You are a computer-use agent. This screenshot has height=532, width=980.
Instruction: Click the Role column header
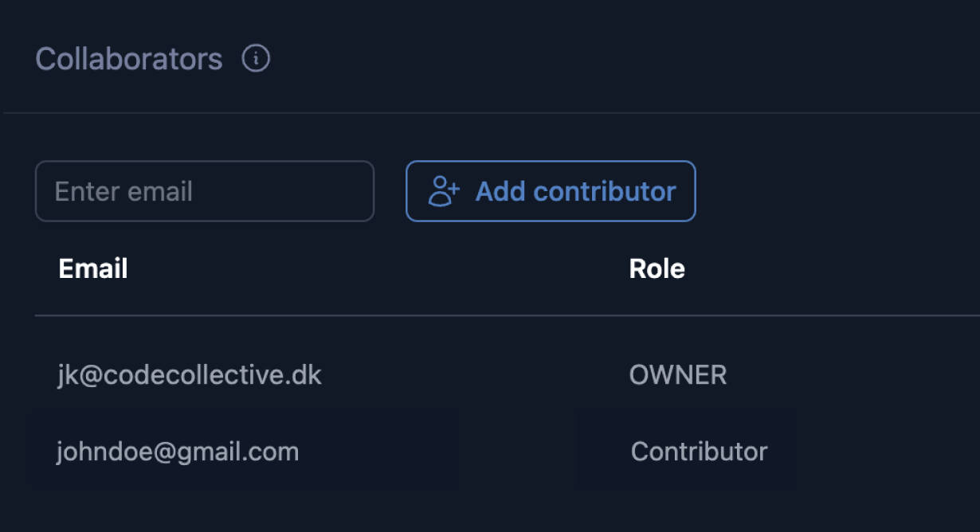click(x=657, y=268)
